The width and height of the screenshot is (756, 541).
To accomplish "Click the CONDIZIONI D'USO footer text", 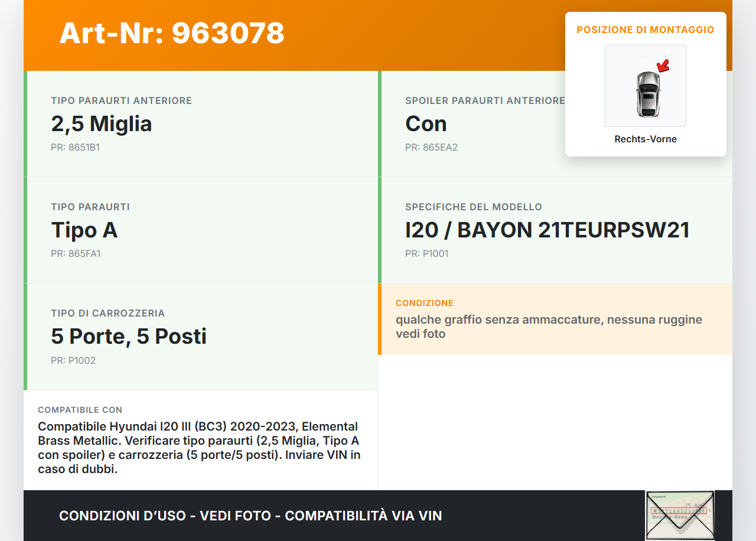I will click(x=250, y=516).
